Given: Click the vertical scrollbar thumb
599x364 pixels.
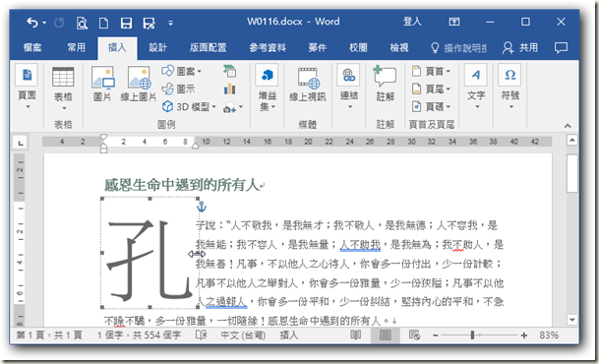Looking at the screenshot, I should point(571,173).
